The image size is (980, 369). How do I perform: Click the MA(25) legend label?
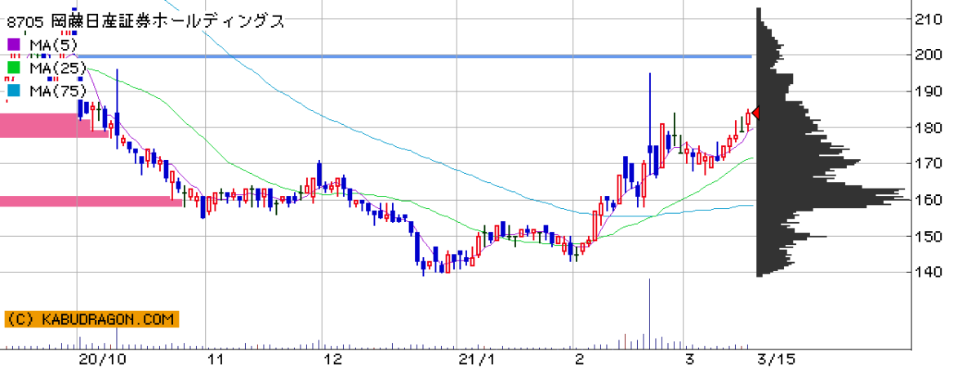click(x=58, y=68)
